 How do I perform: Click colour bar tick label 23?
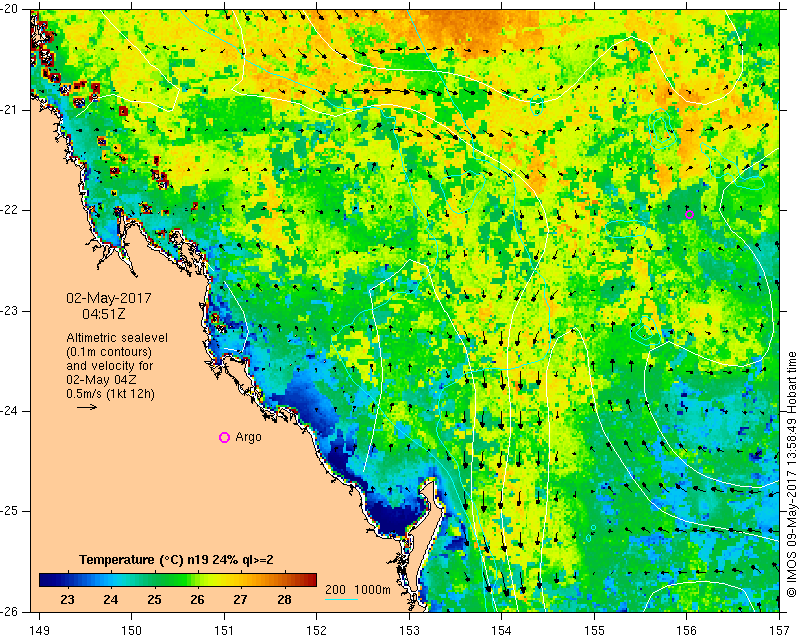pos(67,599)
